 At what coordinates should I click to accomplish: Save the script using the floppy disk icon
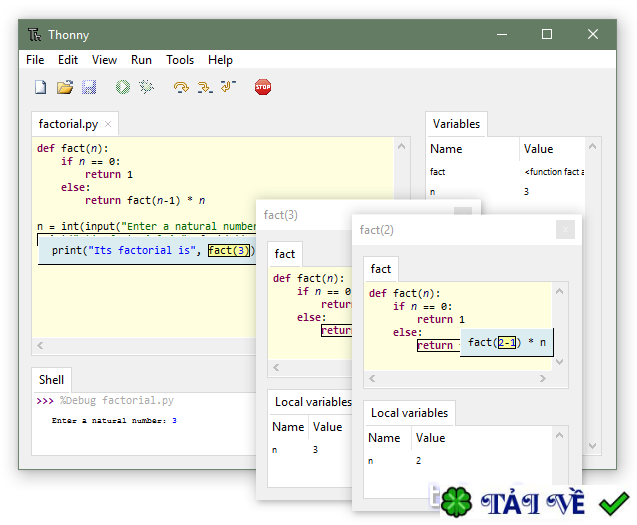[89, 88]
